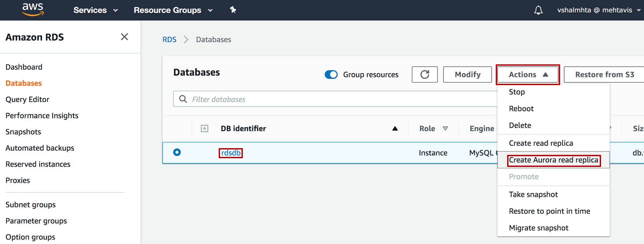Open the notifications bell

click(x=538, y=10)
